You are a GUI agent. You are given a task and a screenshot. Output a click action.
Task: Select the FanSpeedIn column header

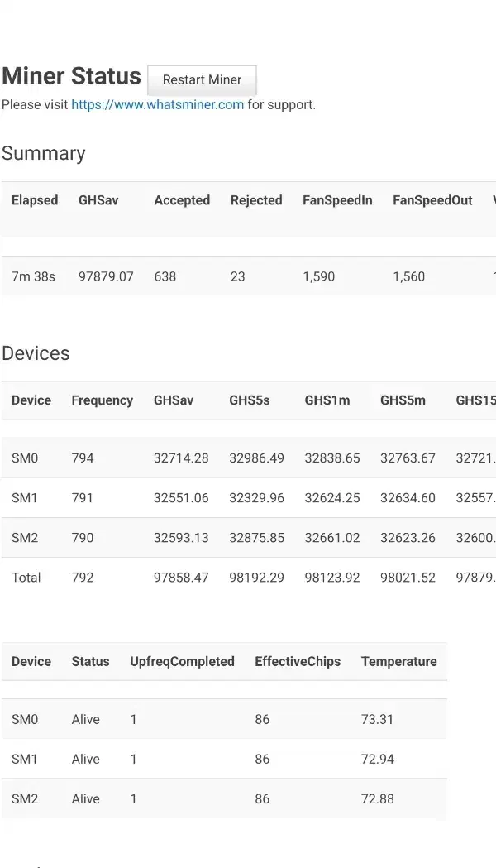(337, 200)
